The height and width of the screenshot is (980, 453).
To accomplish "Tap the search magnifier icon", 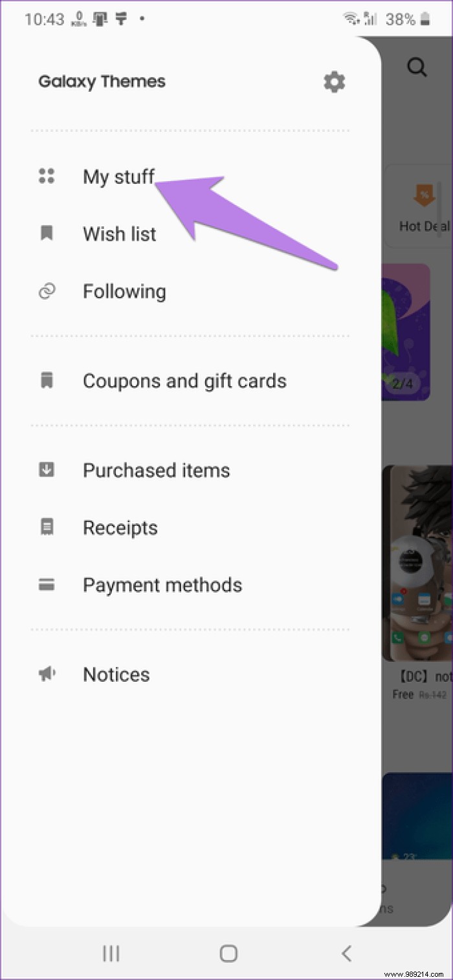I will (417, 67).
